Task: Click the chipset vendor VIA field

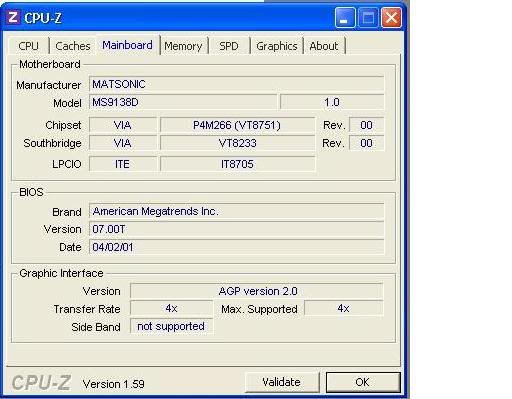Action: coord(122,125)
